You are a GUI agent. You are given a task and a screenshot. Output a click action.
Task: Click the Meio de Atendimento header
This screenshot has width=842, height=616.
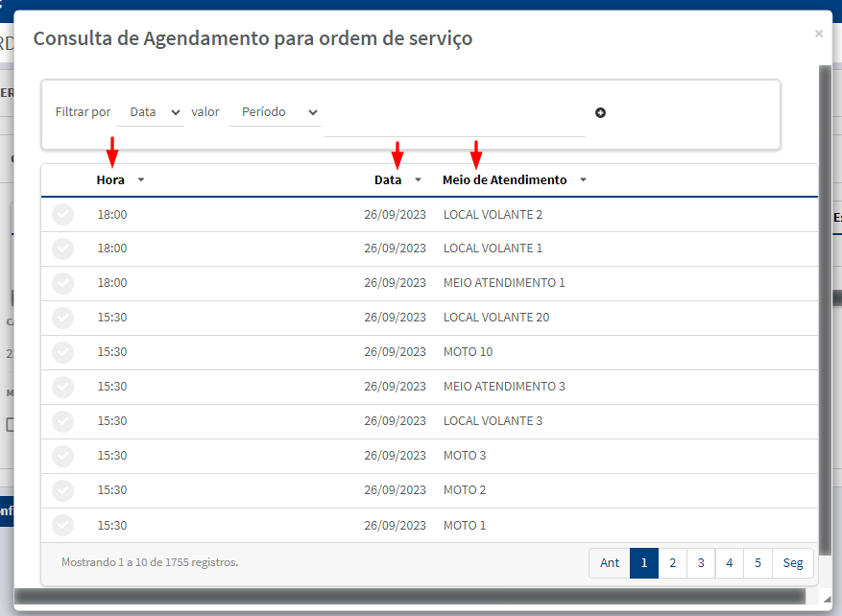tap(504, 179)
